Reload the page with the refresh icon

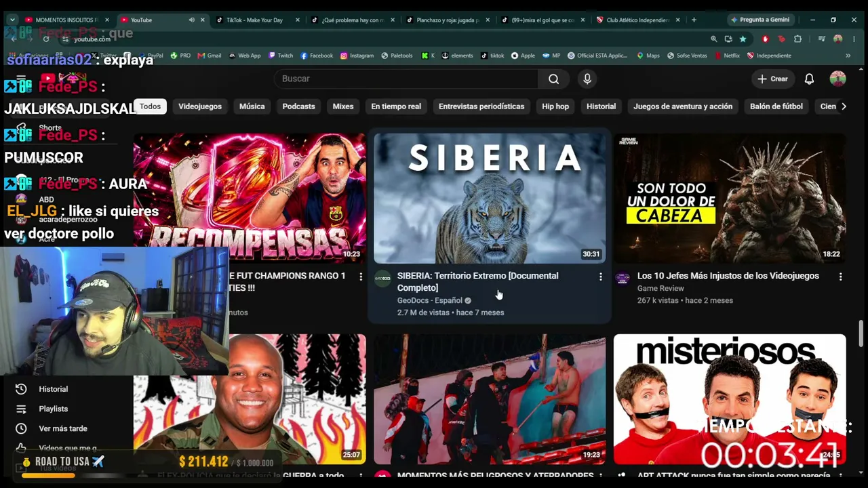46,39
